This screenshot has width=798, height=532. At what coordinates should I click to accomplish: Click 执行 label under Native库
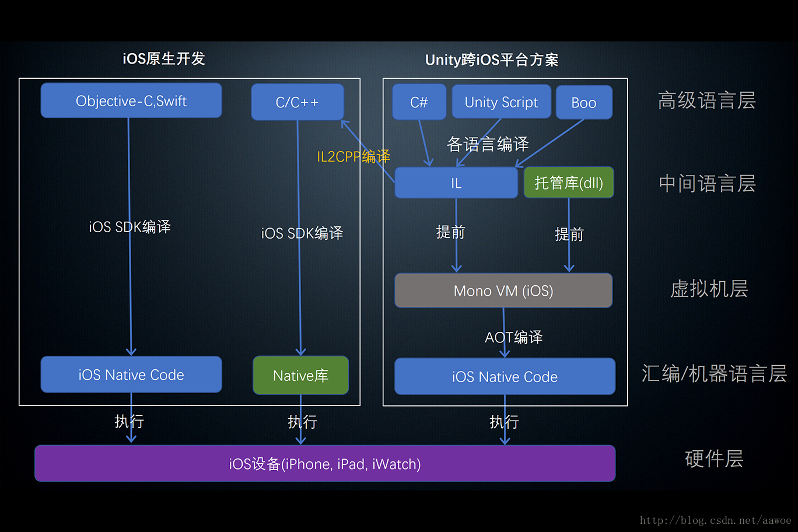pos(302,422)
